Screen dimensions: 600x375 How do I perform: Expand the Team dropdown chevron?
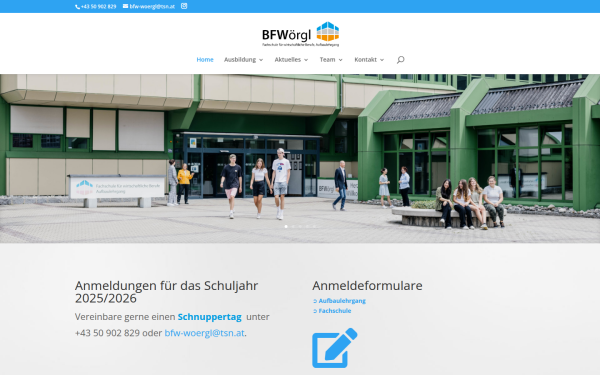coord(340,60)
